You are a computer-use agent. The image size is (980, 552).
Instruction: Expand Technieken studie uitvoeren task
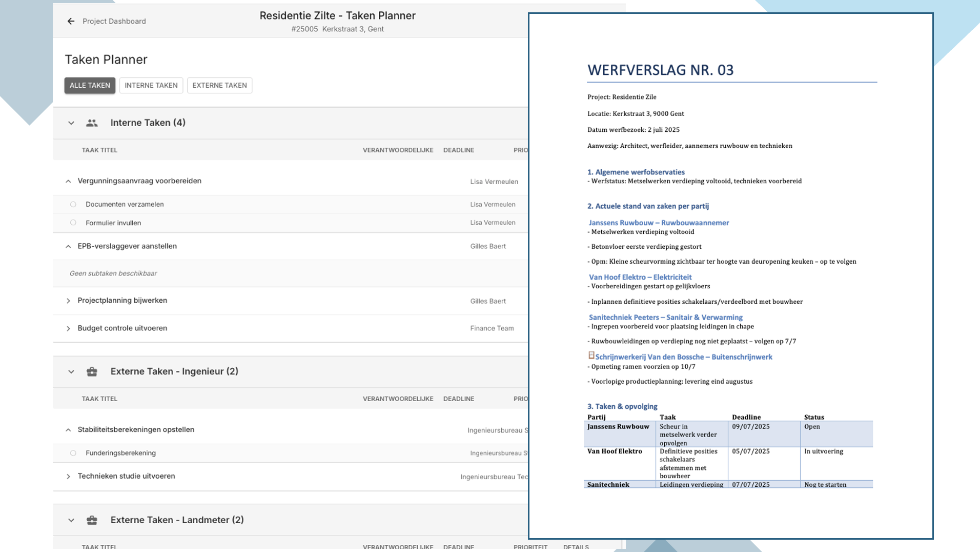click(68, 477)
